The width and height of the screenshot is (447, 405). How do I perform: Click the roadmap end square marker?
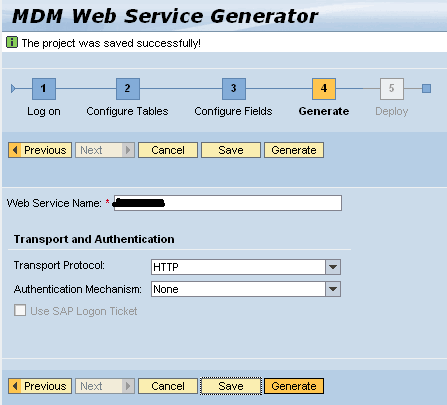coord(426,89)
